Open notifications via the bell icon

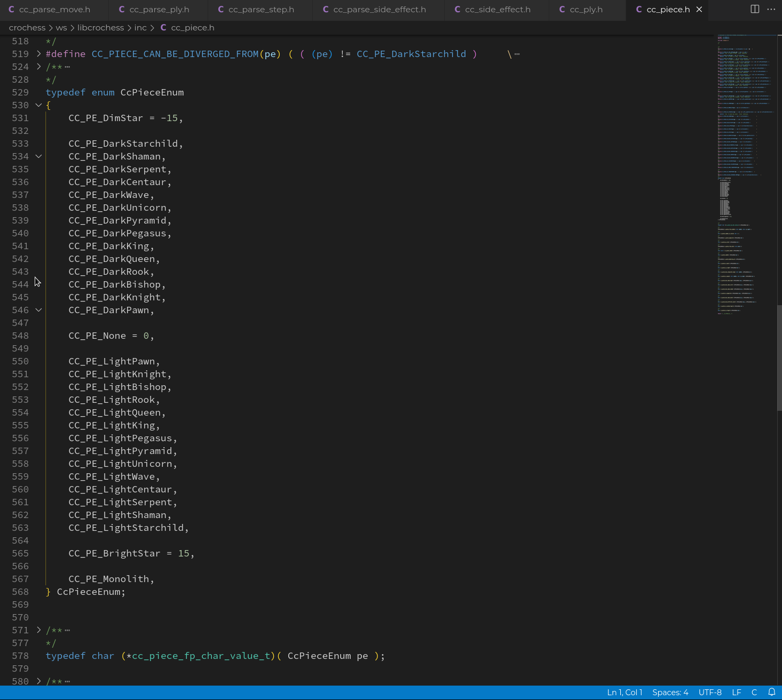(771, 692)
